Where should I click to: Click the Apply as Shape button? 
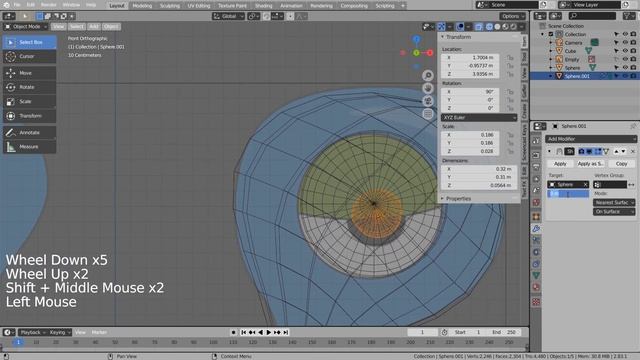[x=590, y=164]
